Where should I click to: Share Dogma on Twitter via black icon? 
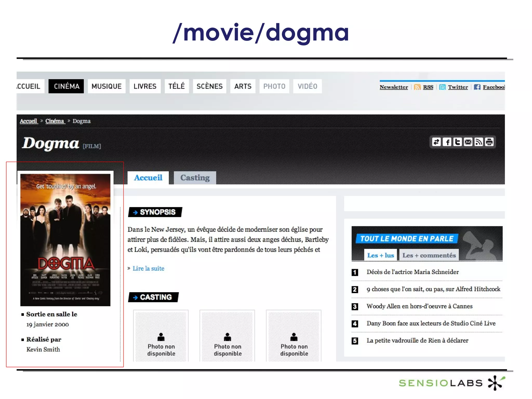click(457, 142)
